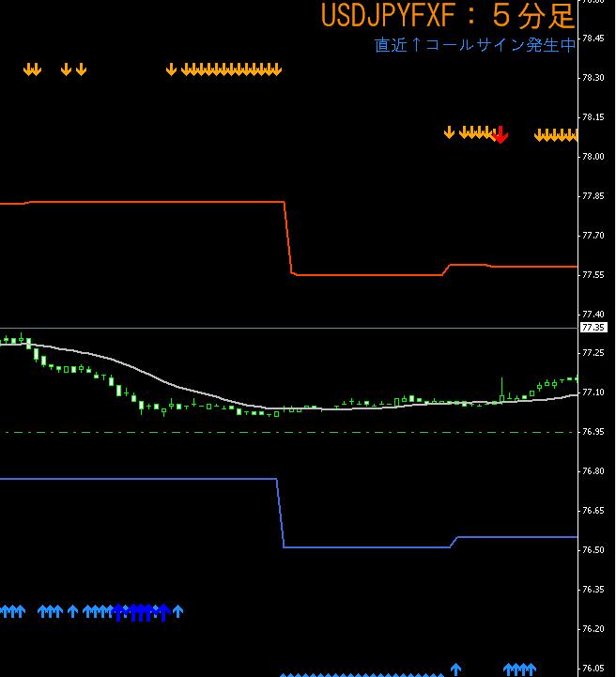Click the 77.55 price axis label
Viewport: 616px width, 677px height.
point(593,274)
